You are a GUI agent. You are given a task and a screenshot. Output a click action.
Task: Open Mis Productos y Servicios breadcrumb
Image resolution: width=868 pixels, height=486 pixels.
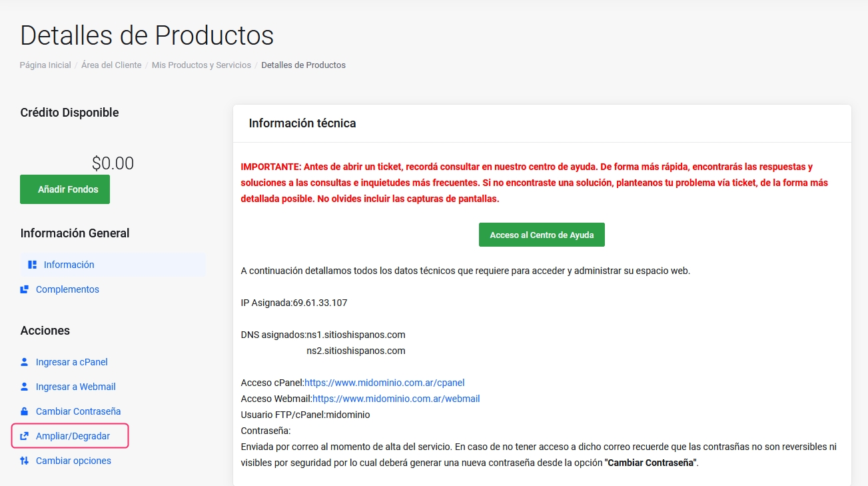point(201,65)
